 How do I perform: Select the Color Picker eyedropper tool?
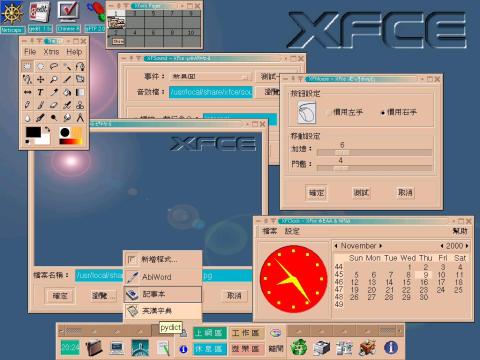click(54, 92)
